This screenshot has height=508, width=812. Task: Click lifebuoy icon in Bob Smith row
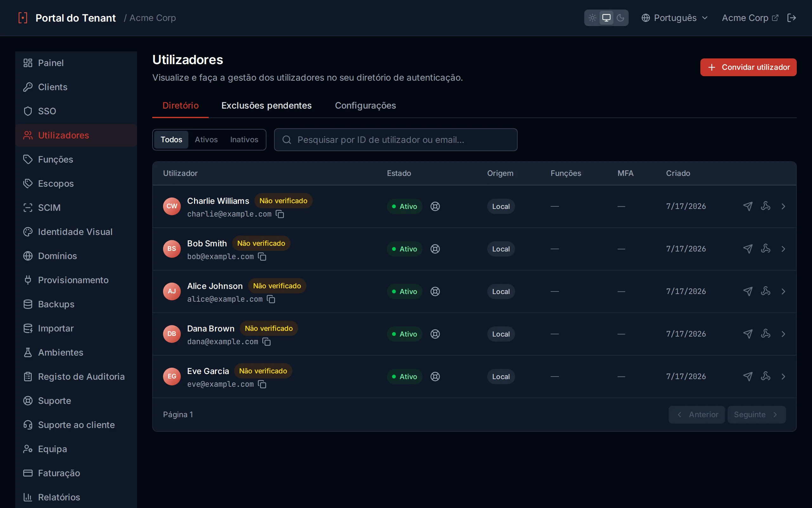coord(435,249)
